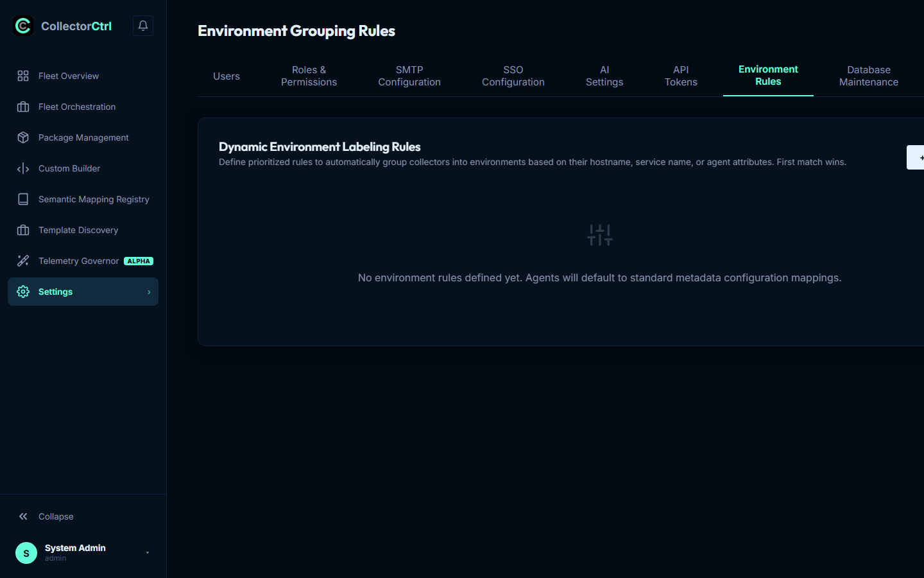Click the Fleet Orchestration icon

(x=23, y=107)
